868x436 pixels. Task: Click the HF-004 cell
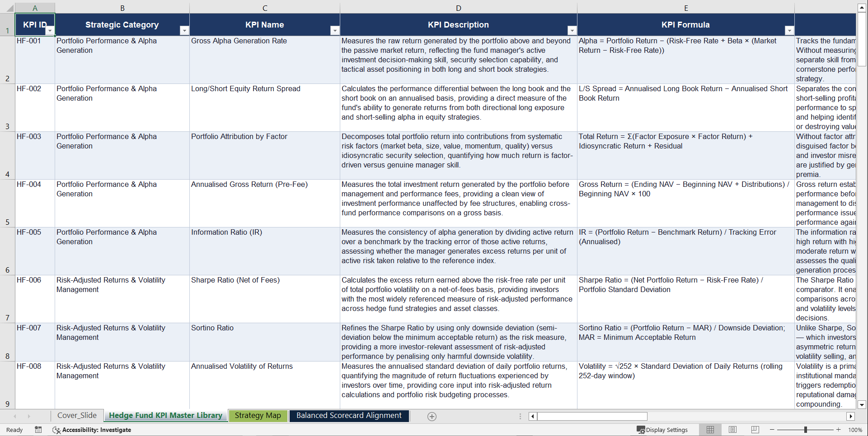coord(35,203)
